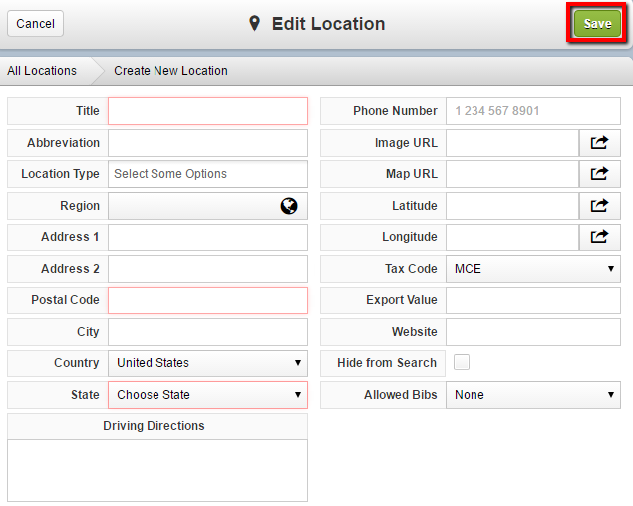
Task: Tick the Hide from Search checkbox
Action: click(x=462, y=362)
